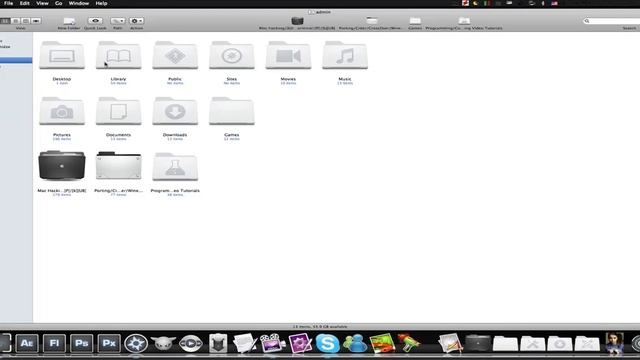Screen dimensions: 640x360
Task: Click Porting/Cider toolbar folder shortcut
Action: click(x=372, y=21)
